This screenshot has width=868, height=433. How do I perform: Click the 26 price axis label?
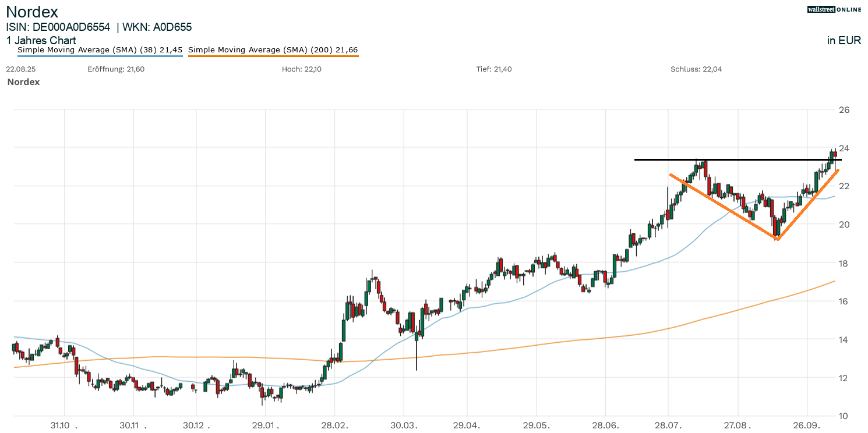(x=843, y=110)
